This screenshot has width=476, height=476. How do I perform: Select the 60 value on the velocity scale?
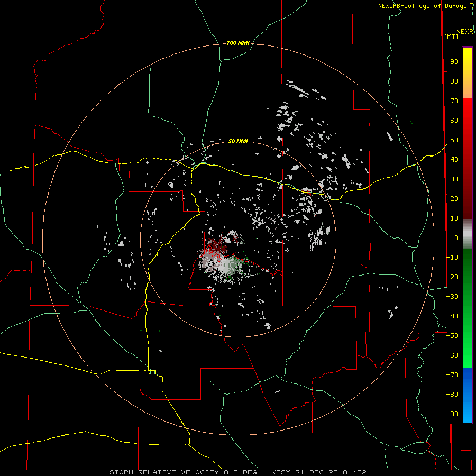pos(454,121)
